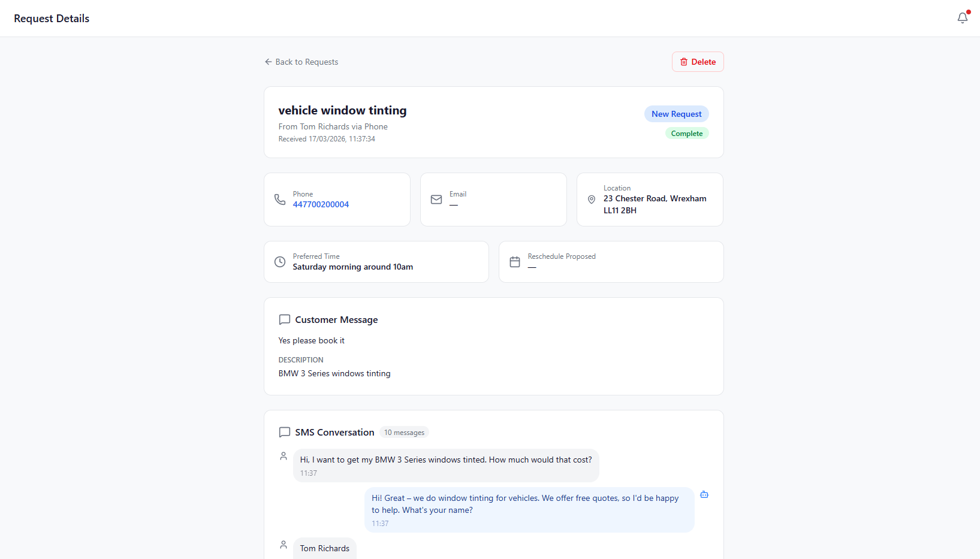980x559 pixels.
Task: Click the 'Reschedule Proposed' label
Action: [x=562, y=256]
